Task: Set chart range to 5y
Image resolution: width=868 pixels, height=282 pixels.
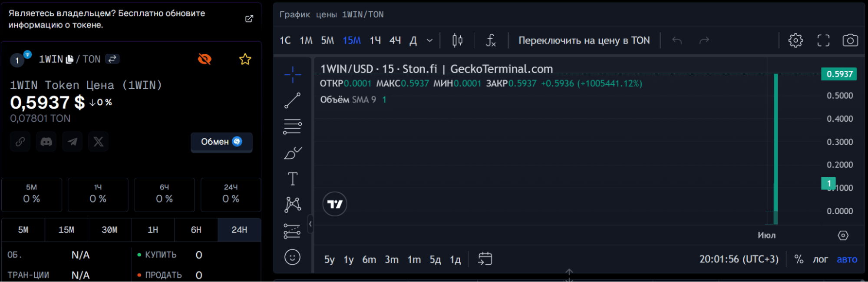Action: point(330,259)
